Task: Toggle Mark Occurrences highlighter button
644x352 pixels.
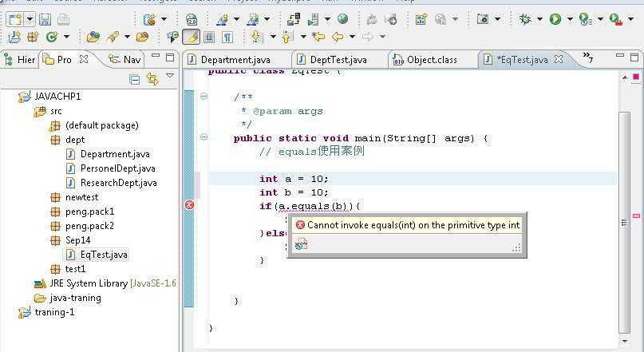Action: point(191,37)
